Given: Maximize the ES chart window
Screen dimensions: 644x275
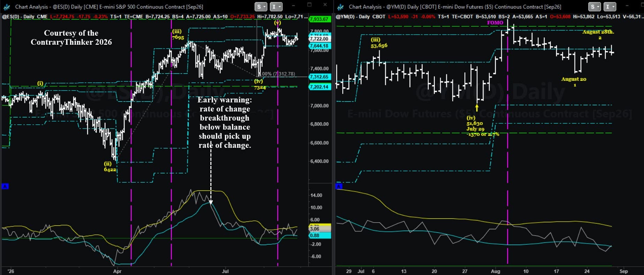Looking at the screenshot, I should click(x=309, y=5).
